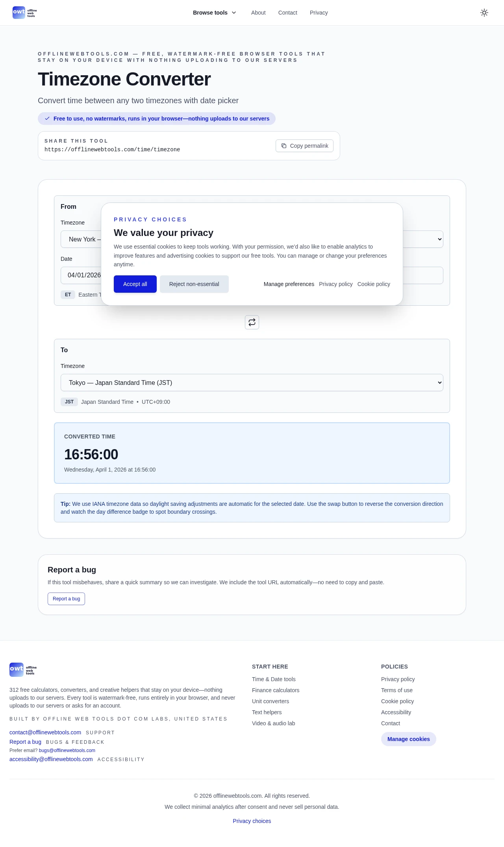Screen dimensions: 504x847
Task: Go to the Contact page in header
Action: [287, 13]
